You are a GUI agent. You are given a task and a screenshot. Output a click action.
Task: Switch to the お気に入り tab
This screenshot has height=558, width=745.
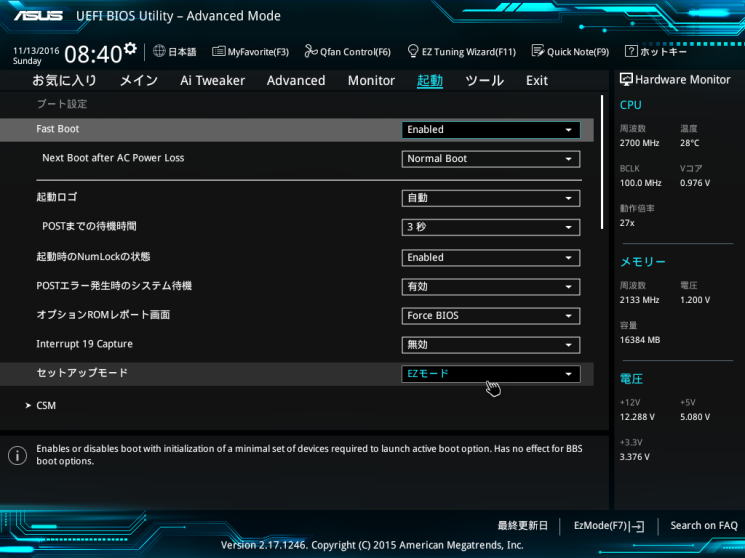(64, 80)
